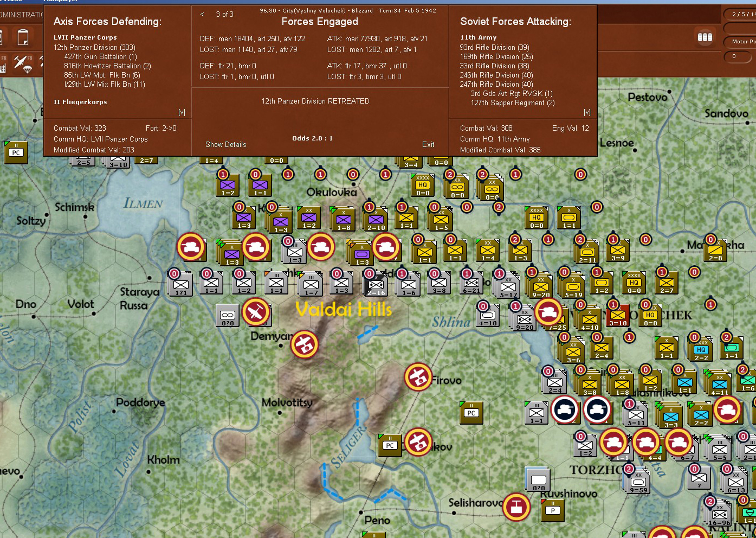This screenshot has width=756, height=538.
Task: Select the red 3=10 unit counter
Action: (x=618, y=315)
